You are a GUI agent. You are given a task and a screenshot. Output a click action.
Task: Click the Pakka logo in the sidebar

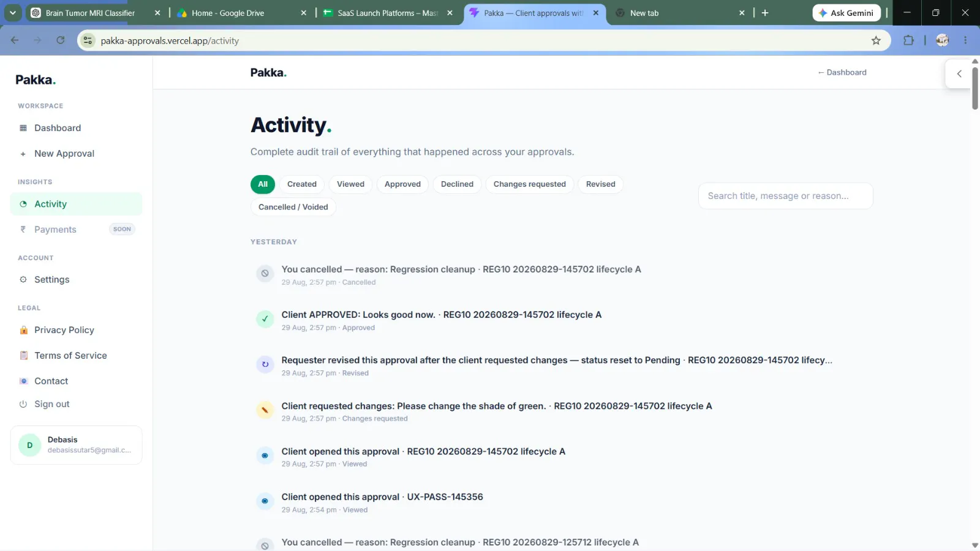36,80
